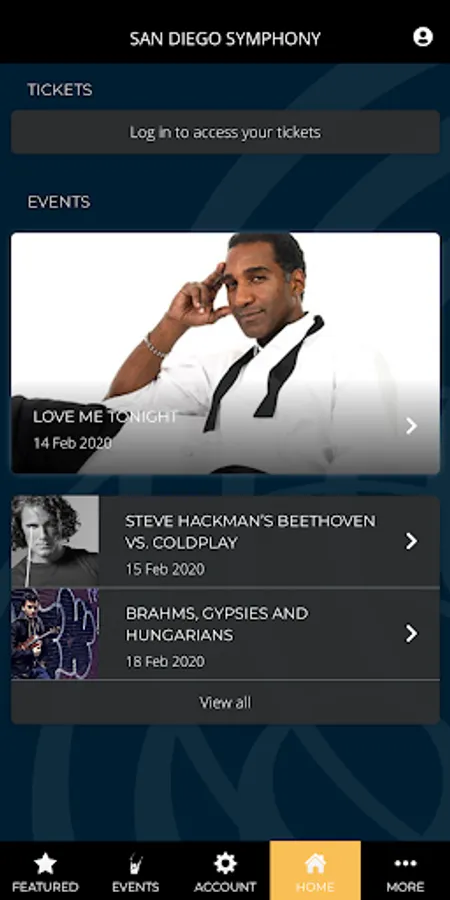Open Brahms, Gypsies and Hungarians title
450x900 pixels.
coord(217,624)
